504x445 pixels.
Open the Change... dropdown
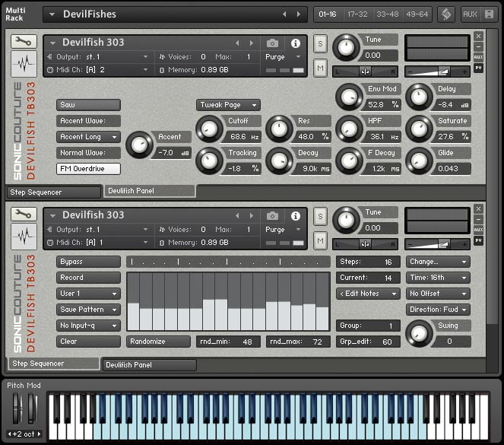[x=438, y=262]
